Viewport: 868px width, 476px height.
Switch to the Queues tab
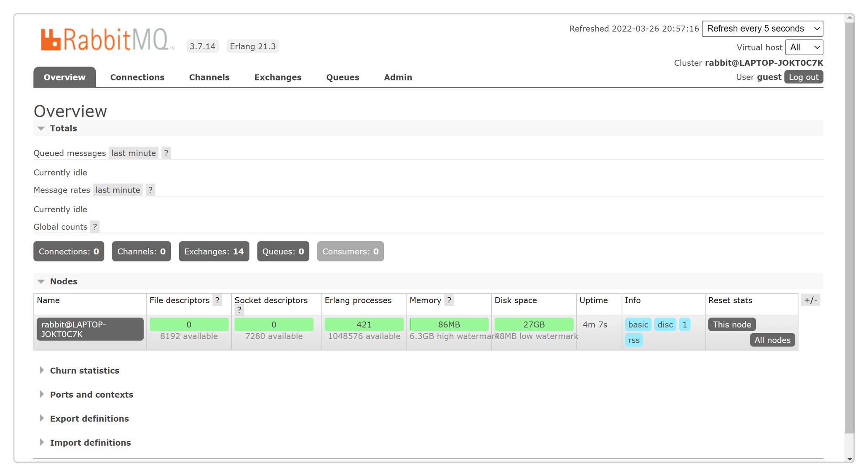click(x=343, y=77)
